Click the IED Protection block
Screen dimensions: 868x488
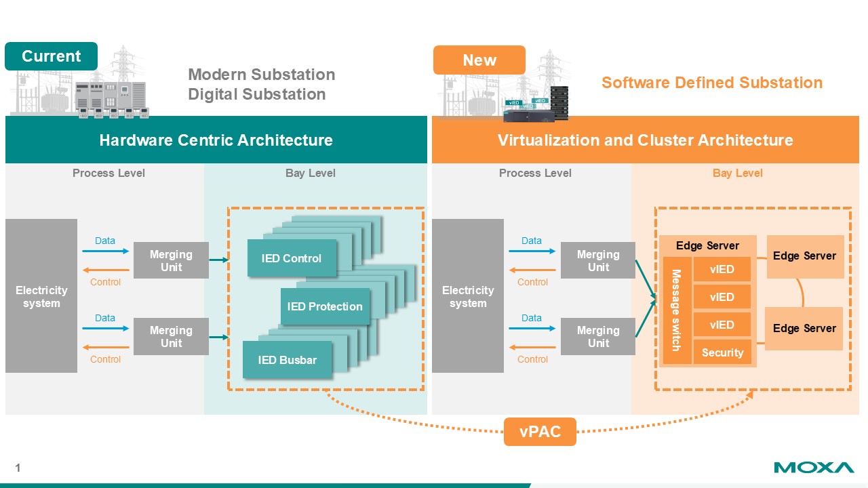(325, 306)
